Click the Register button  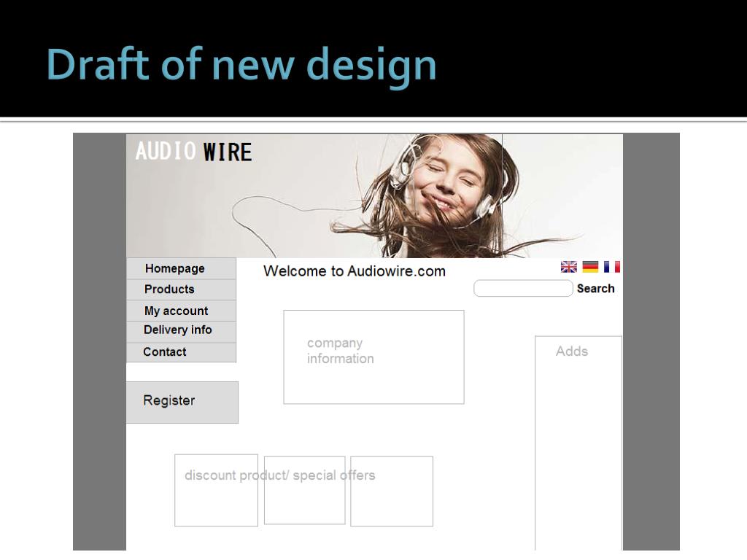coord(182,402)
